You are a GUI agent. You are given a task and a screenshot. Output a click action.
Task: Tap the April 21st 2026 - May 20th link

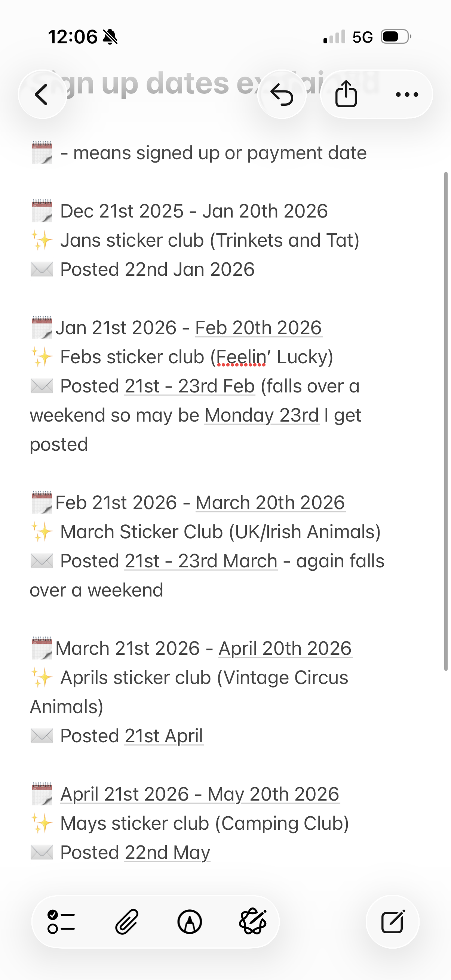(199, 793)
